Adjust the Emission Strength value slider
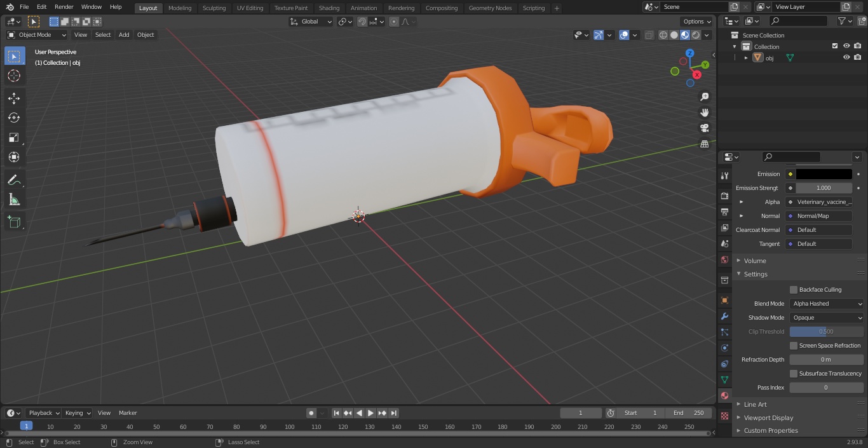This screenshot has width=868, height=448. click(x=824, y=188)
